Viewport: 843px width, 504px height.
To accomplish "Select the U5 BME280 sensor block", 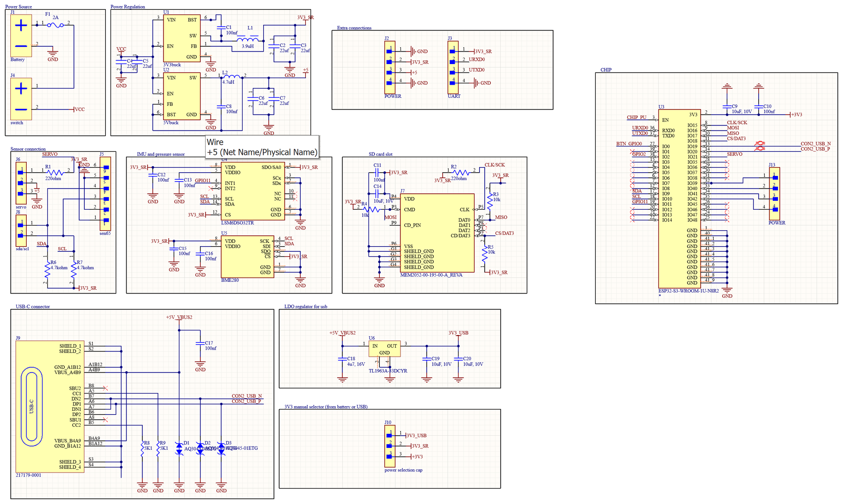I will click(247, 257).
